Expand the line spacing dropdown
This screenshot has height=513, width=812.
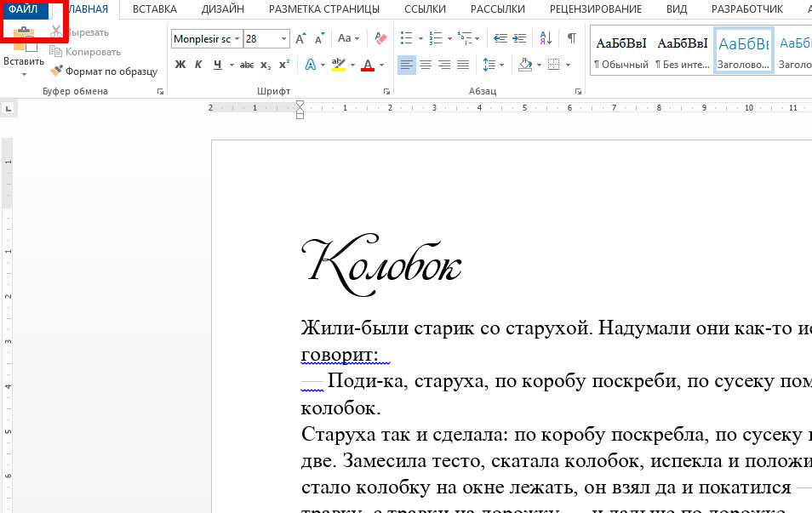(500, 65)
